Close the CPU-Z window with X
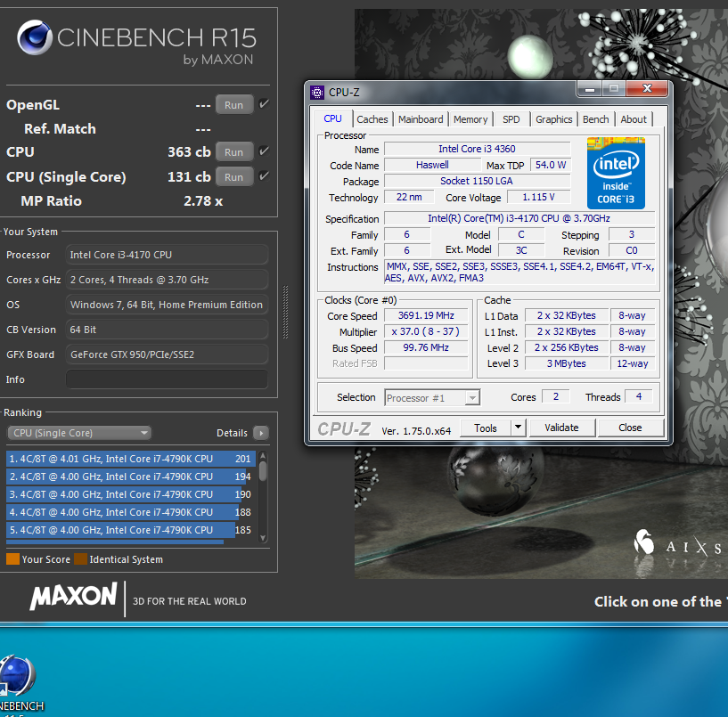Viewport: 728px width, 717px height. [647, 89]
